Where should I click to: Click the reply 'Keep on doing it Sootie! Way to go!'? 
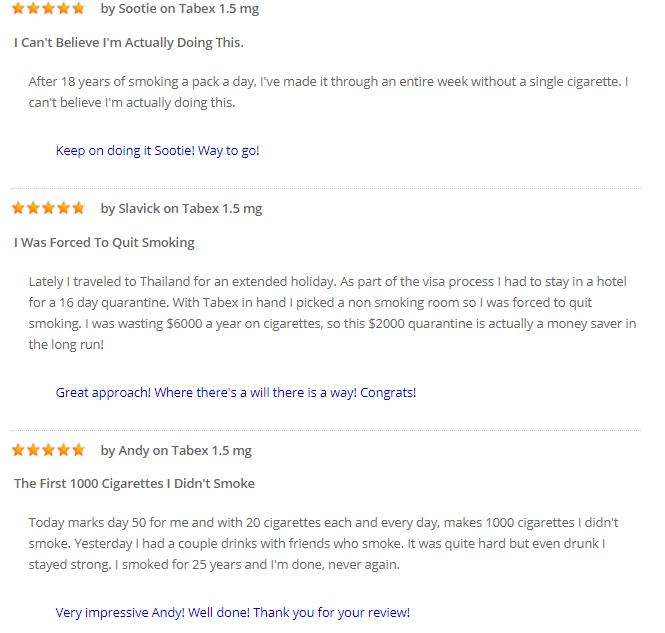[x=157, y=151]
